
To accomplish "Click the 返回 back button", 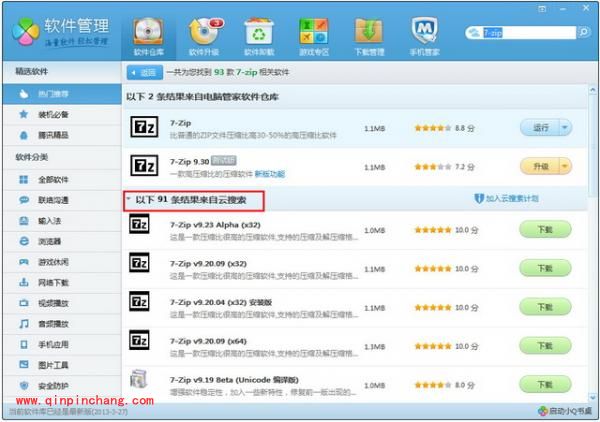I will [x=145, y=72].
